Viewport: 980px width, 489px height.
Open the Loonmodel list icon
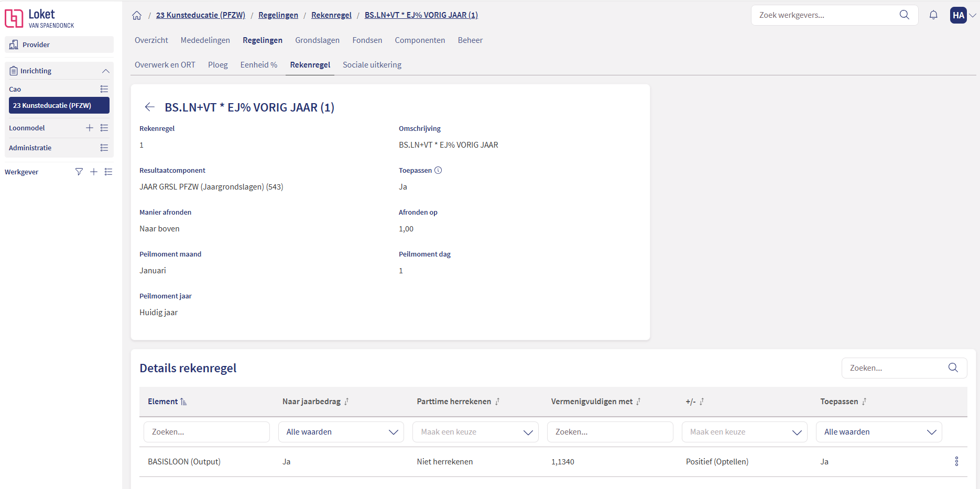pos(104,128)
